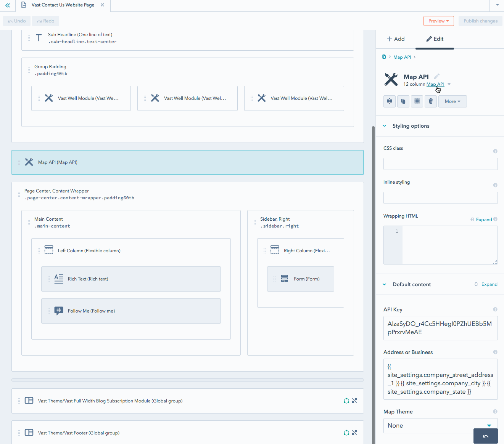The width and height of the screenshot is (504, 444).
Task: Open dropdown arrow next to Map API link
Action: pyautogui.click(x=449, y=84)
